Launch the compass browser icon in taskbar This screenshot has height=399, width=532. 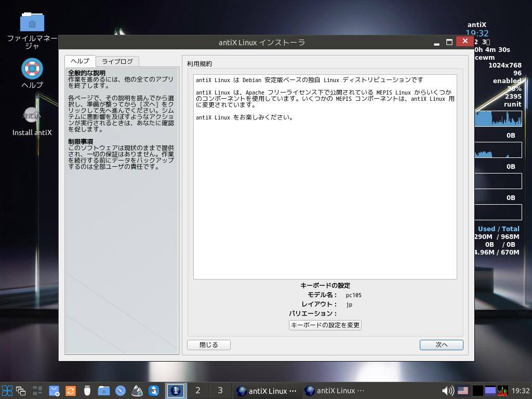[x=121, y=391]
